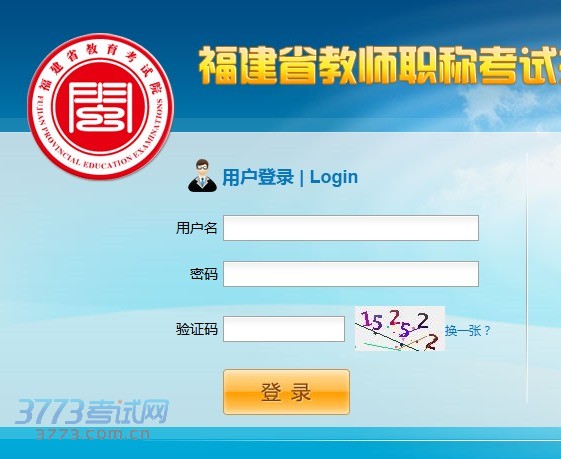This screenshot has width=561, height=459.
Task: Click the 验证码 field label
Action: [196, 329]
